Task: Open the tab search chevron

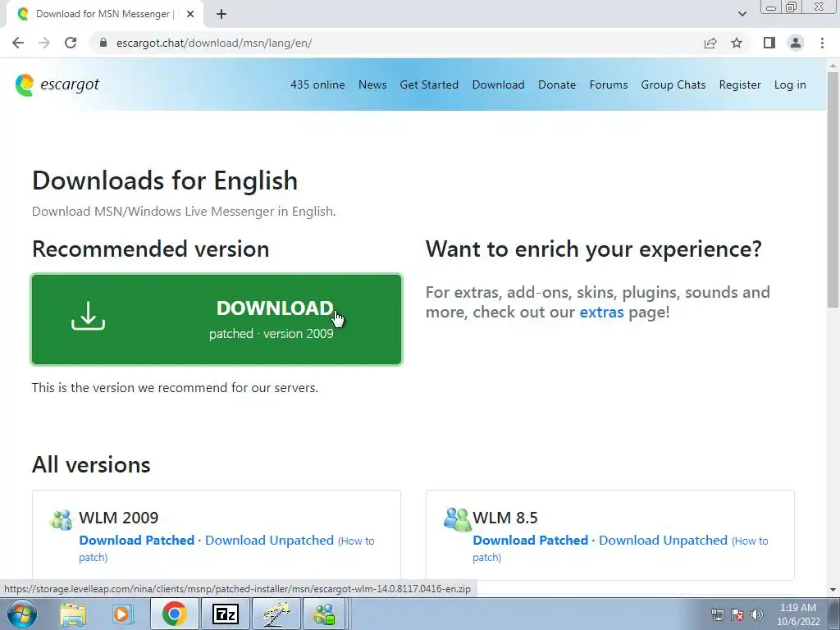Action: click(x=742, y=14)
